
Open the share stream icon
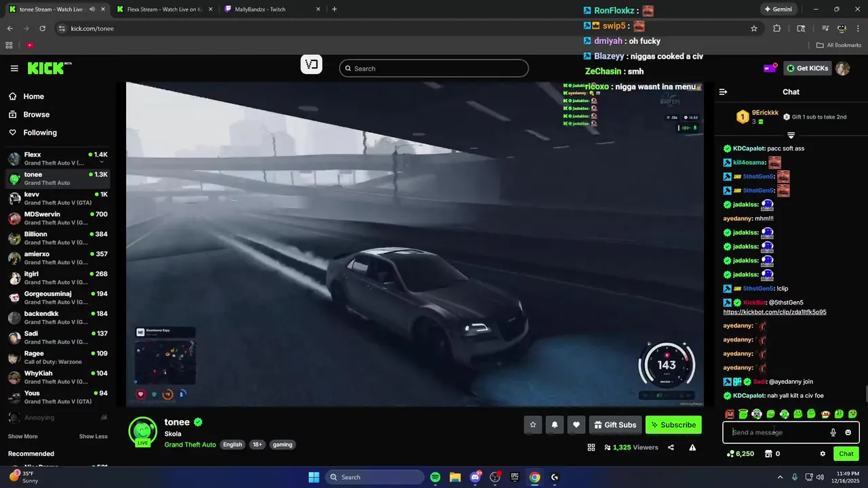tap(671, 447)
